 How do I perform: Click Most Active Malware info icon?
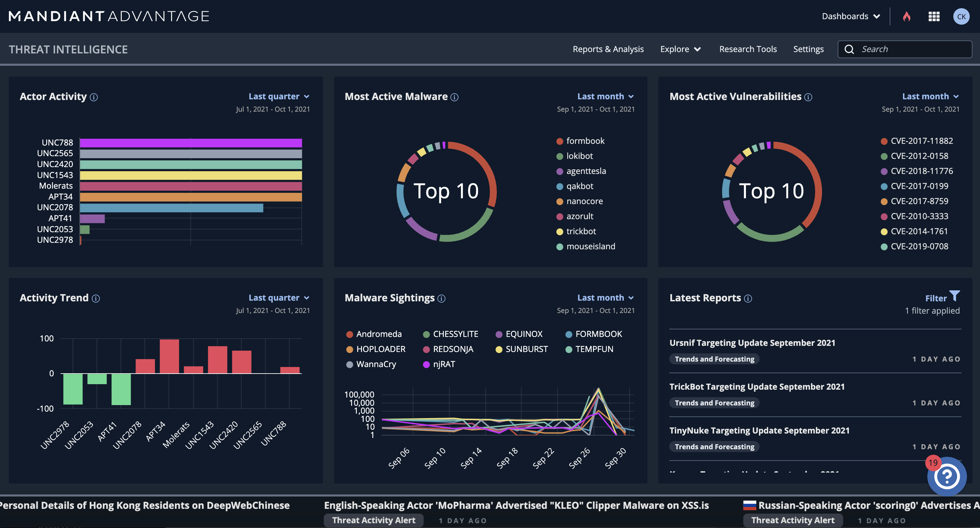[x=454, y=98]
